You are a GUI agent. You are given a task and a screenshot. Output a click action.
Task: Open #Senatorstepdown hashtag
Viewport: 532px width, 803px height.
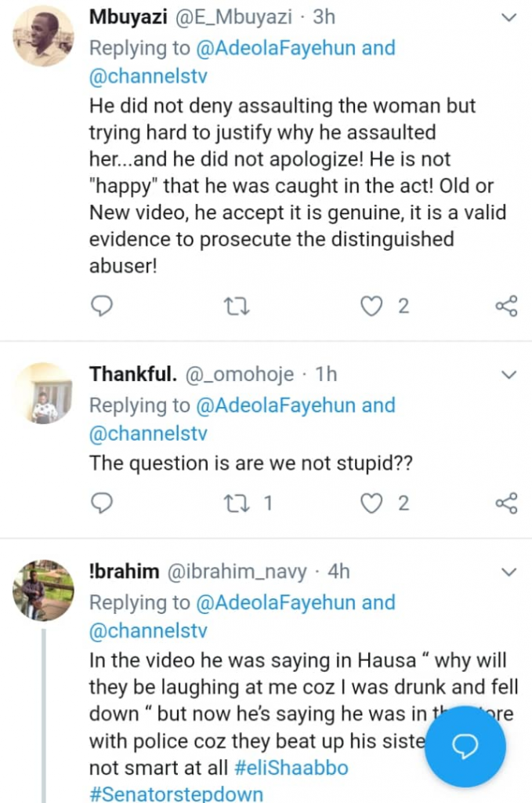(176, 792)
